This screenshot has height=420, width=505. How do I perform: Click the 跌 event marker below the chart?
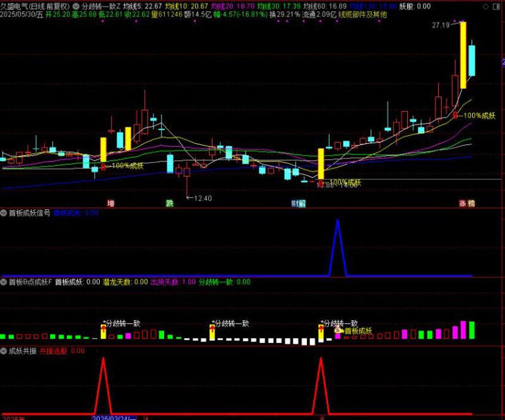[169, 204]
